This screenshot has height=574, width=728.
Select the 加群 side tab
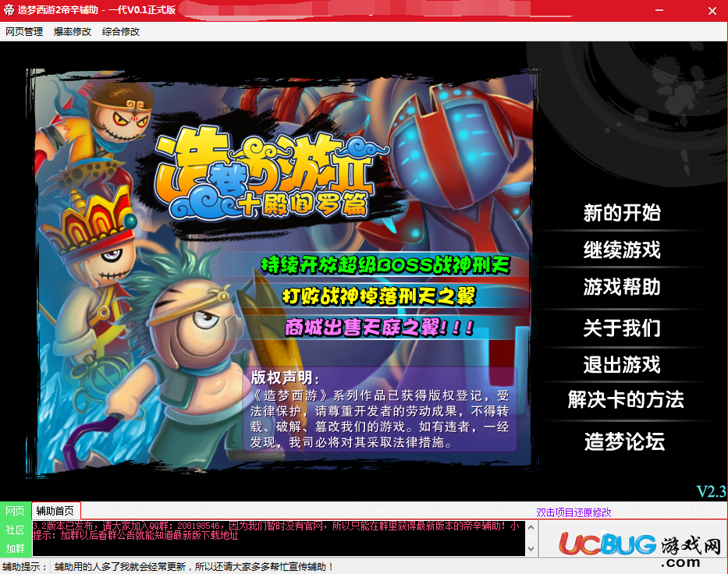[x=15, y=548]
